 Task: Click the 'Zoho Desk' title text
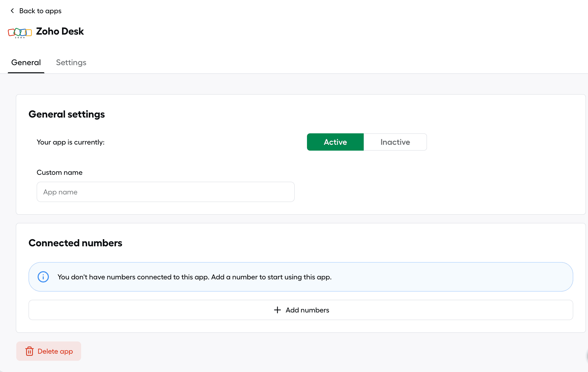[60, 31]
